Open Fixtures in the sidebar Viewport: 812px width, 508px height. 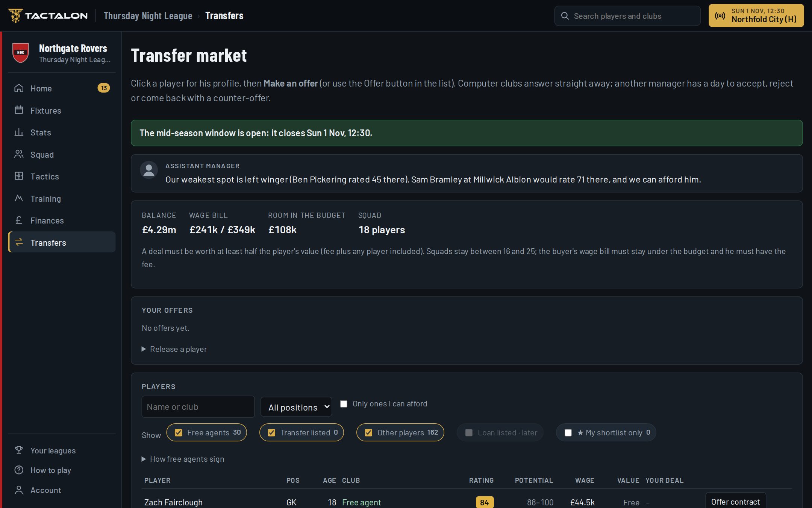62,110
